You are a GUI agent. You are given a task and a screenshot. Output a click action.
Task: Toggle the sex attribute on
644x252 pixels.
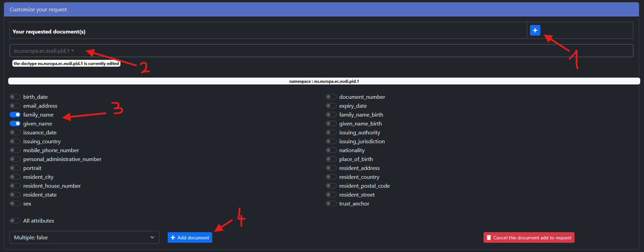[x=15, y=204]
